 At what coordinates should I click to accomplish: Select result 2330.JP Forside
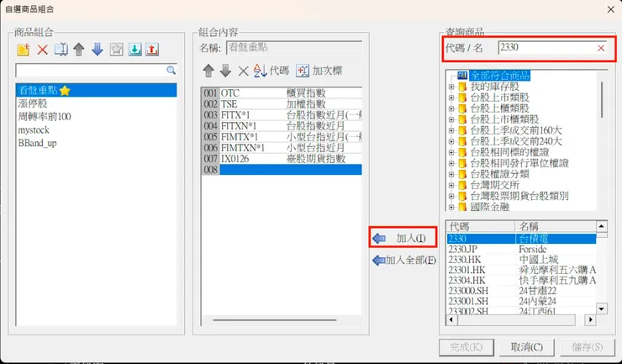tap(521, 250)
